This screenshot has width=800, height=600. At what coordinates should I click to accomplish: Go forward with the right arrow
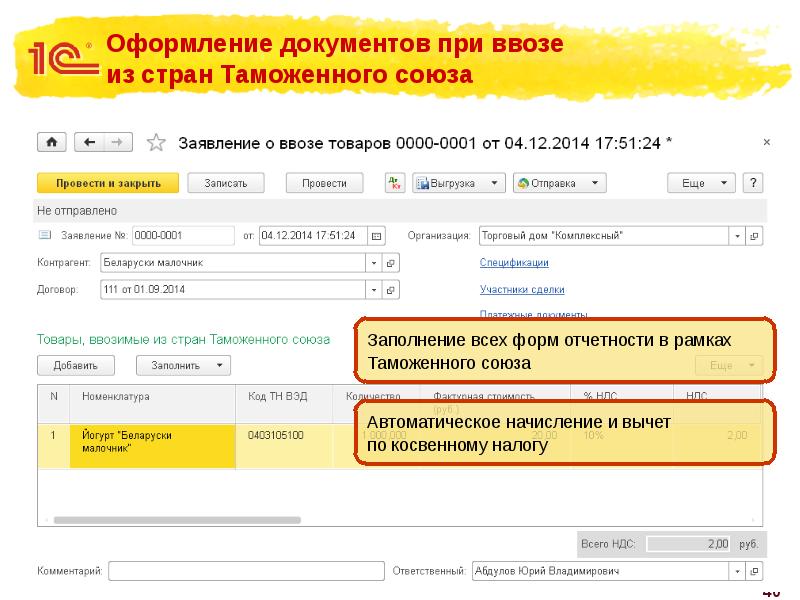117,142
